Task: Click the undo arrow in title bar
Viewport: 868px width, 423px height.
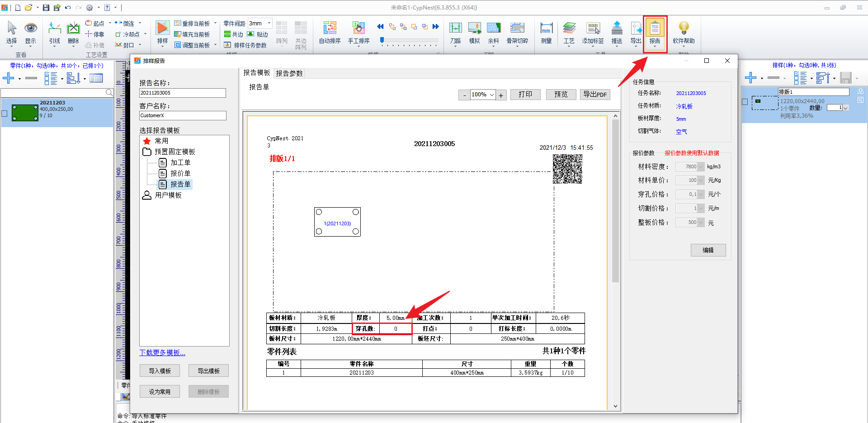Action: point(68,8)
